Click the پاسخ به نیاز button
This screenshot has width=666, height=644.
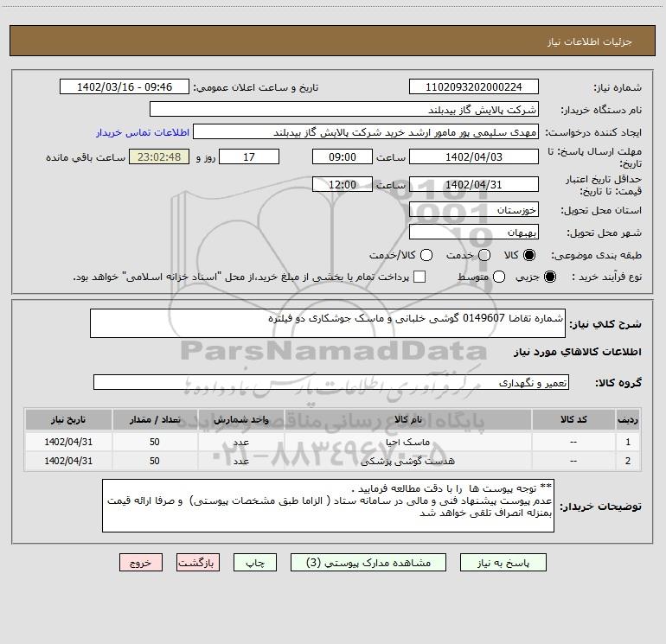coord(503,563)
